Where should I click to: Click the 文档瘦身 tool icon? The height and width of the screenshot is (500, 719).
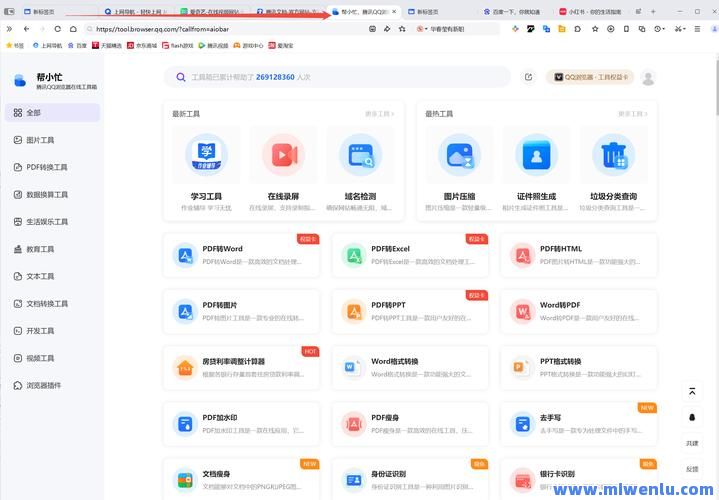pyautogui.click(x=185, y=480)
